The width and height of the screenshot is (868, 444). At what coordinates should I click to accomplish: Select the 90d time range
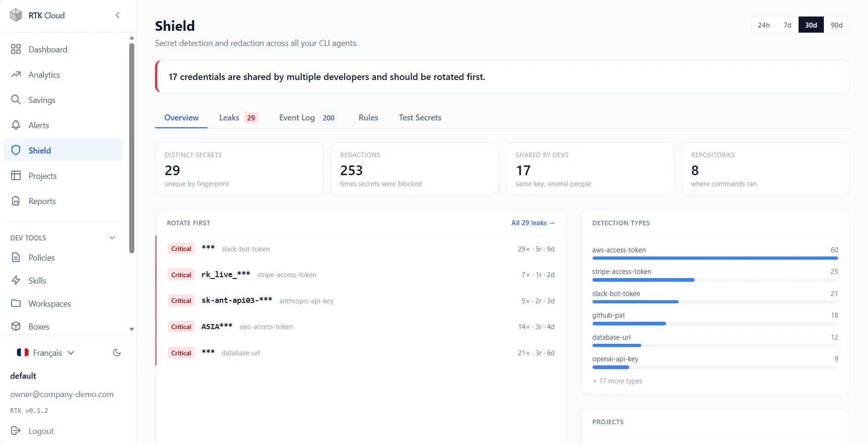[837, 25]
